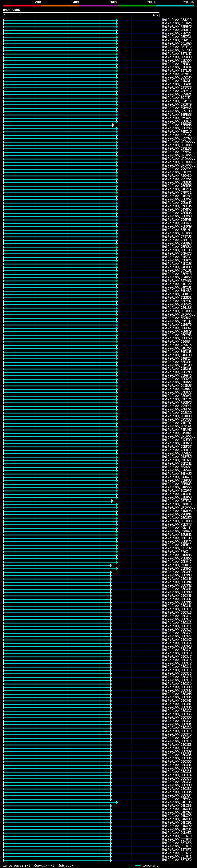Open hit UniRef100_Q6RH11

[177, 30]
